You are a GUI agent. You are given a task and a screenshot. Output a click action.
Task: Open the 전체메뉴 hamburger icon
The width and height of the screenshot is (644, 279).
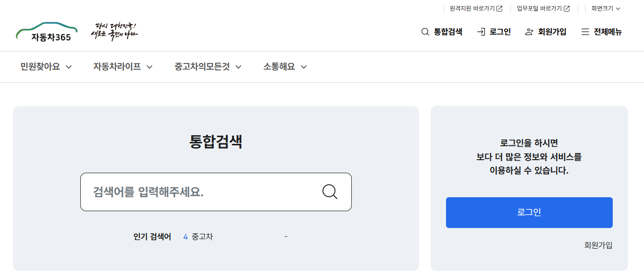click(584, 32)
